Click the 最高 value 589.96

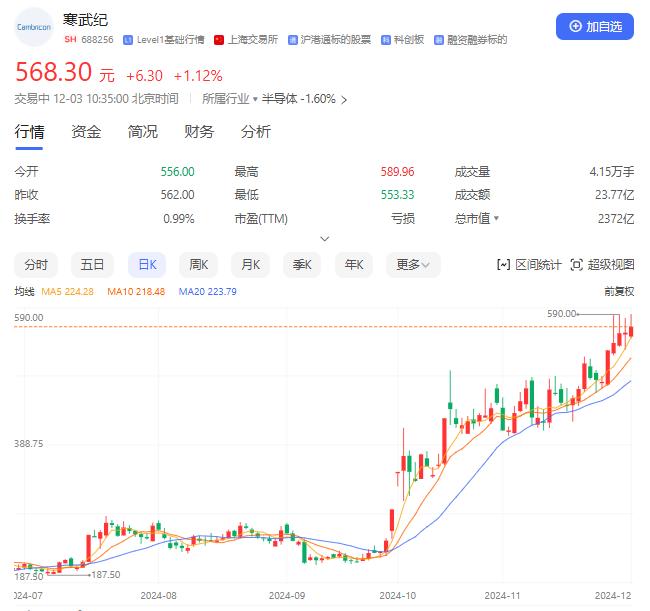(398, 172)
